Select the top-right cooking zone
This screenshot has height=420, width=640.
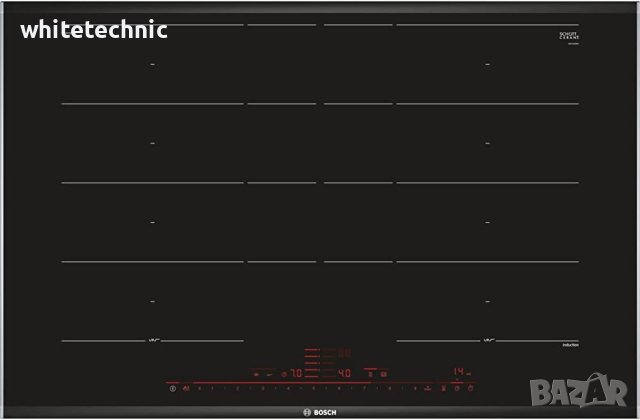coord(488,64)
